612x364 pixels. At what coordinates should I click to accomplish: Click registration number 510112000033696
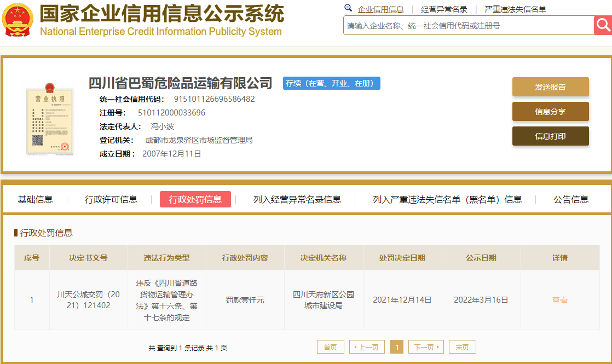click(171, 113)
